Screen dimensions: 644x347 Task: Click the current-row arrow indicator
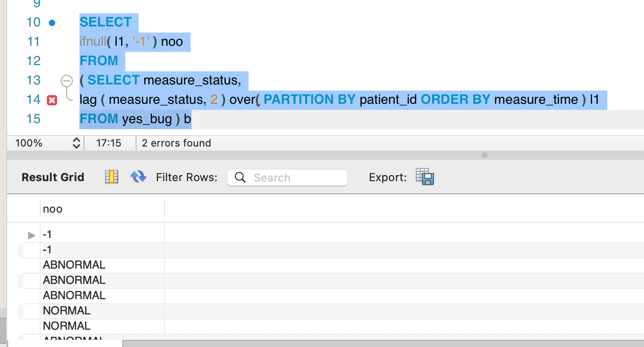32,235
